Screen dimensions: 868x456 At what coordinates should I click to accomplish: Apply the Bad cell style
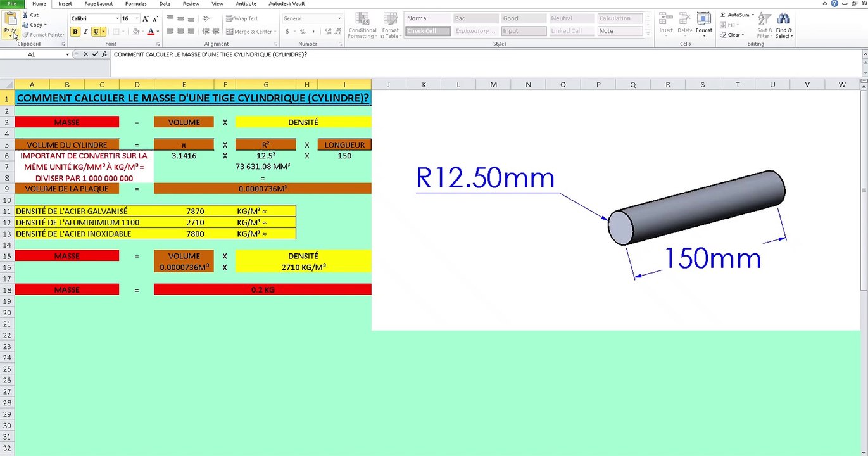coord(475,18)
